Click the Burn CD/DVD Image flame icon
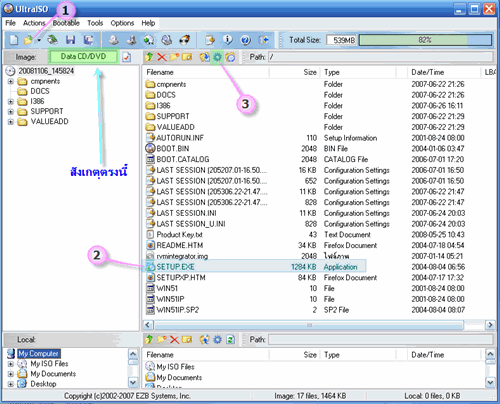The image size is (500, 404). pos(184,40)
